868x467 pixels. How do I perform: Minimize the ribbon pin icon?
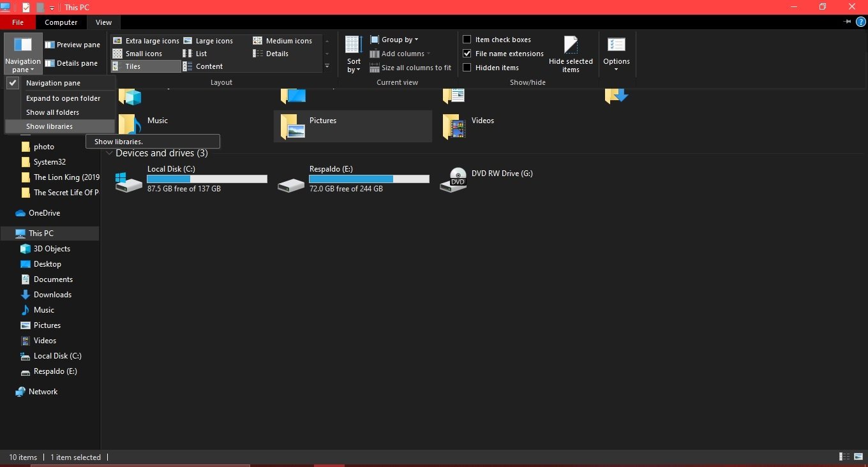click(x=848, y=22)
